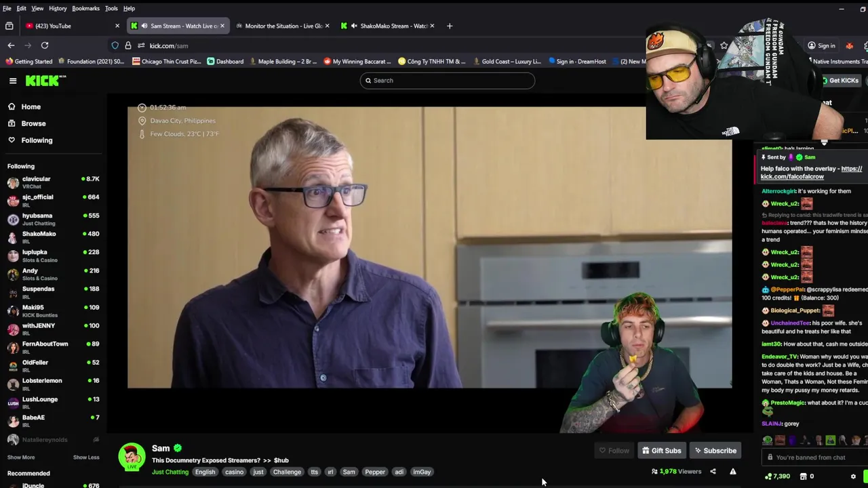Open a new browser tab

click(x=450, y=26)
